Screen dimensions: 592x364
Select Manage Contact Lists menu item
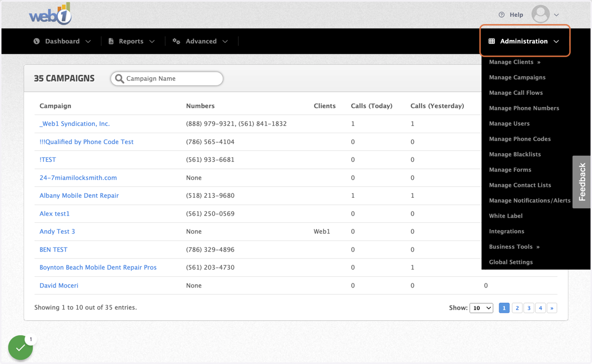[x=520, y=185]
